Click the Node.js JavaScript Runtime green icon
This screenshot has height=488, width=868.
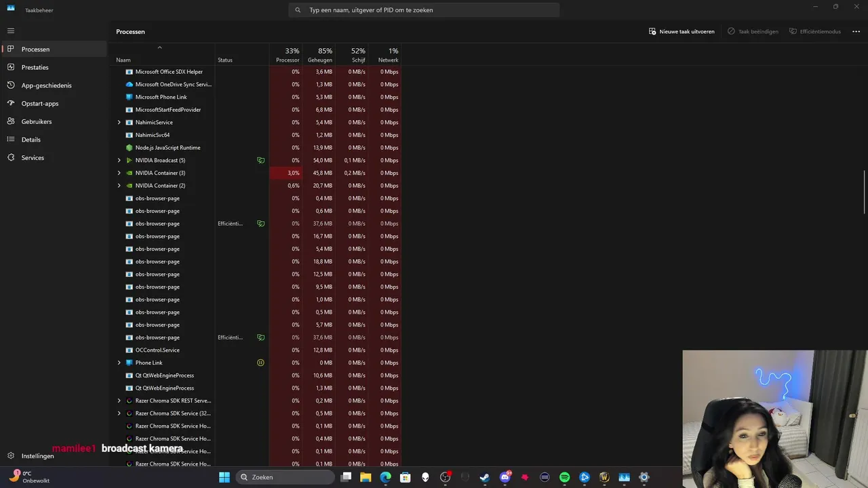pos(130,148)
